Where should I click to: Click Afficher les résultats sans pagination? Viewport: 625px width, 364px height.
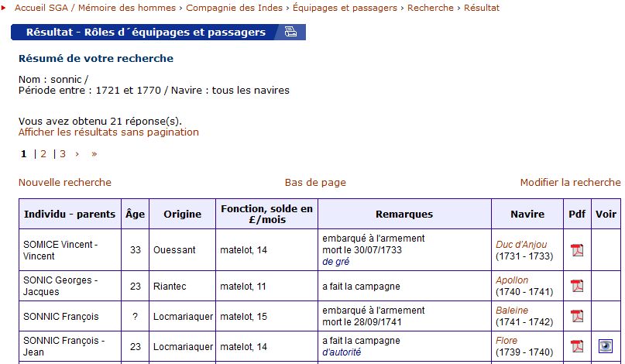(x=108, y=132)
